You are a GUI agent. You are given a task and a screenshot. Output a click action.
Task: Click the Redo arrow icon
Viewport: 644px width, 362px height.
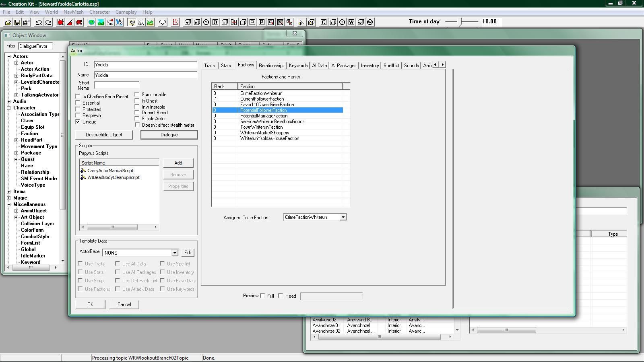pos(48,22)
